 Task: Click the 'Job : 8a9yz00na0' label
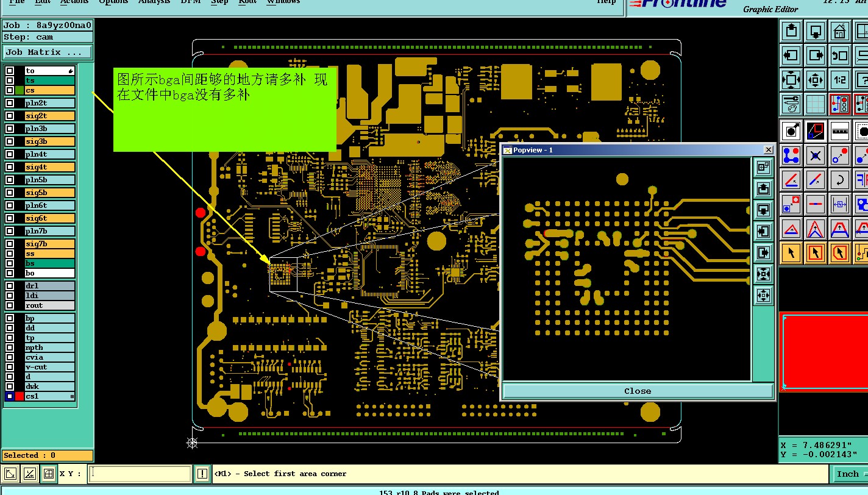click(x=48, y=26)
